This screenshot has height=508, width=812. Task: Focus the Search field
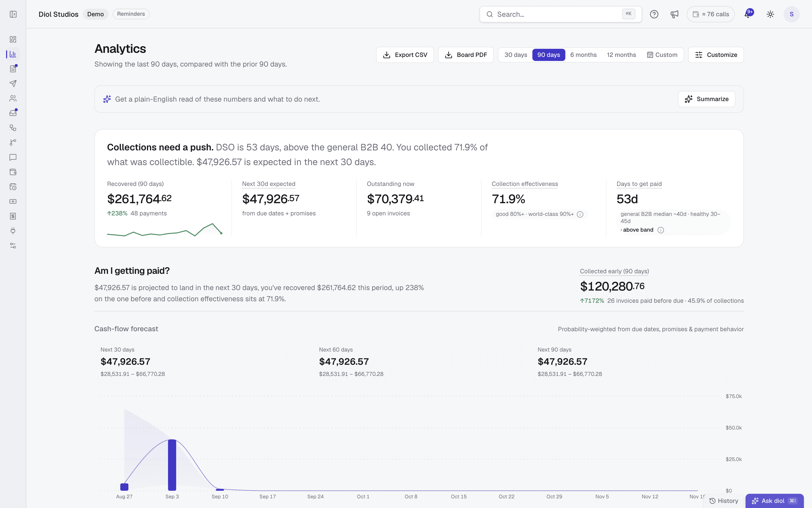pos(561,14)
